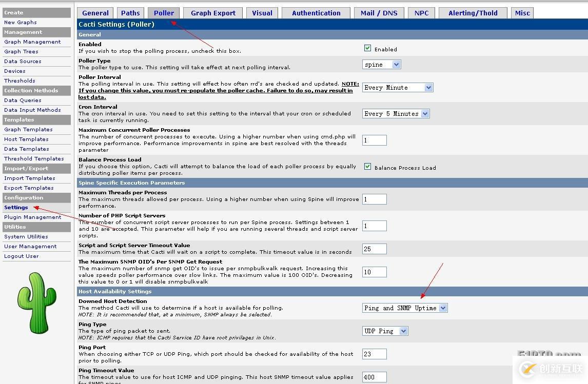This screenshot has height=384, width=588.
Task: Open the Alerting/Thold tab
Action: coord(472,12)
